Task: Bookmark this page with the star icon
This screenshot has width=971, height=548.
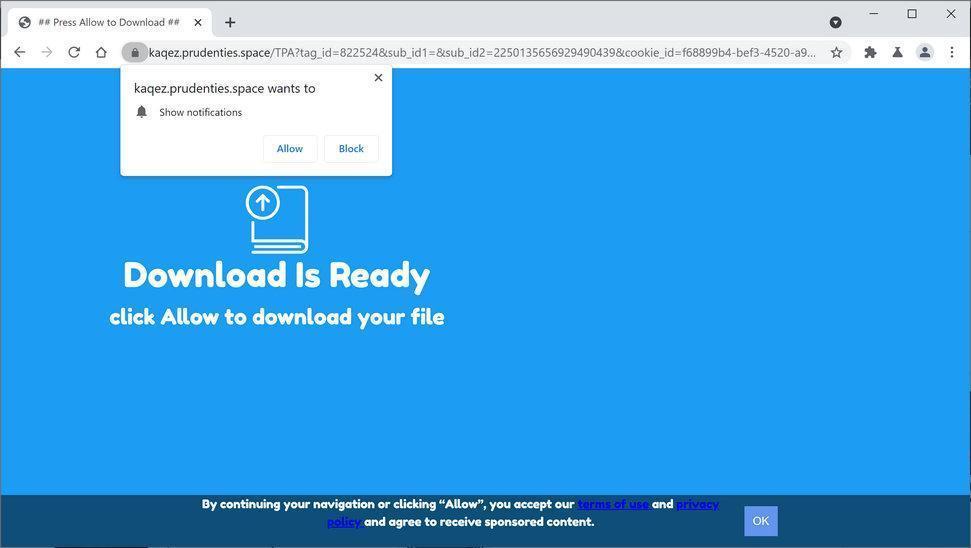Action: pos(837,53)
